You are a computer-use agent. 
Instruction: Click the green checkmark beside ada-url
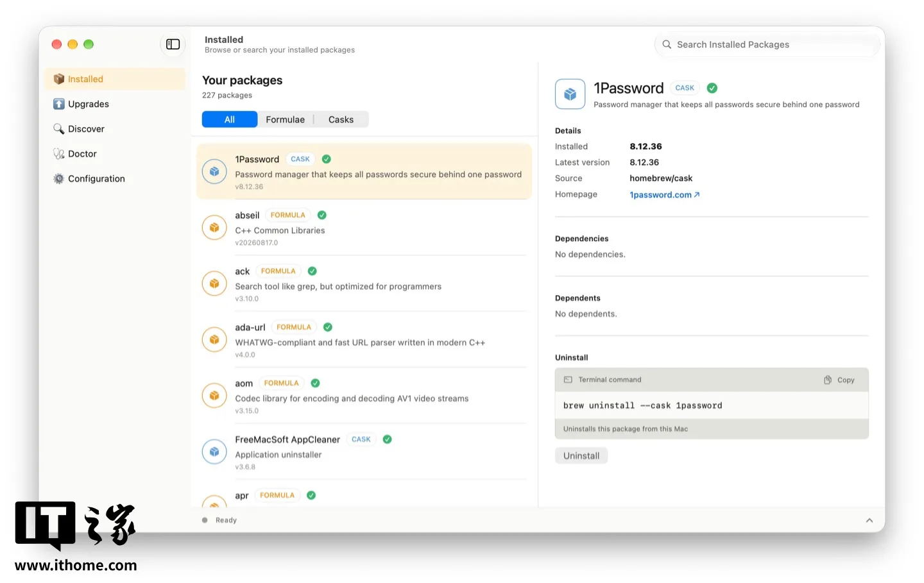(328, 327)
